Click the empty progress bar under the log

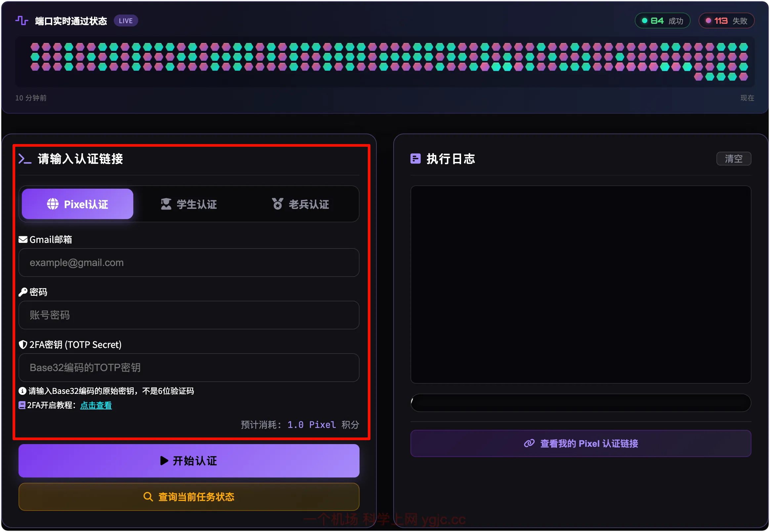pyautogui.click(x=580, y=403)
